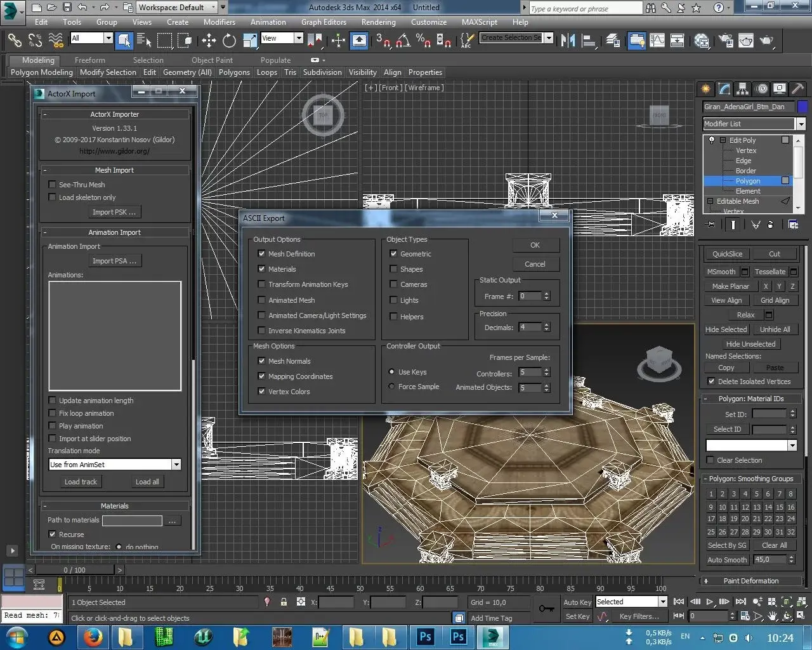Uncheck Mesh Definition in ASCII Export
The width and height of the screenshot is (812, 650).
coord(261,254)
